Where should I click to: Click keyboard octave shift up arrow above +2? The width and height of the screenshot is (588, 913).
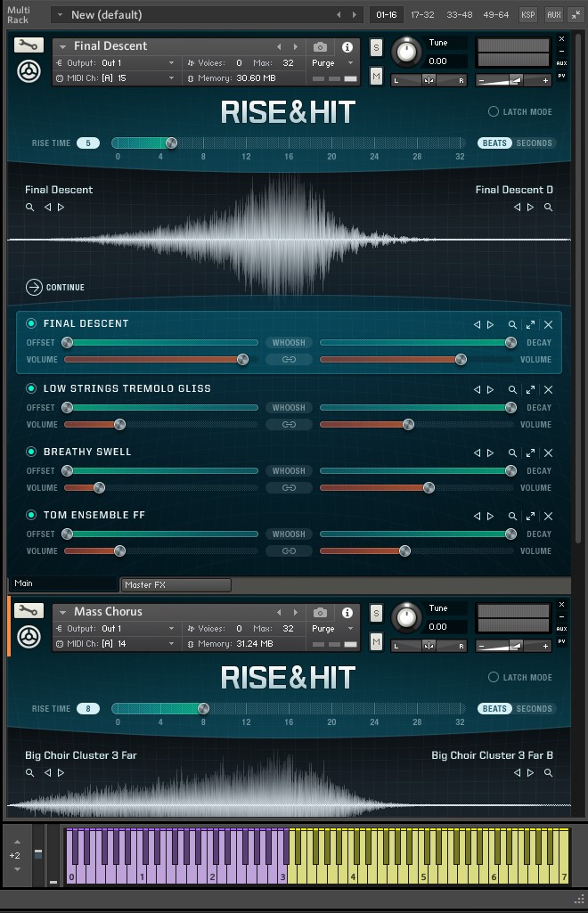click(x=17, y=842)
